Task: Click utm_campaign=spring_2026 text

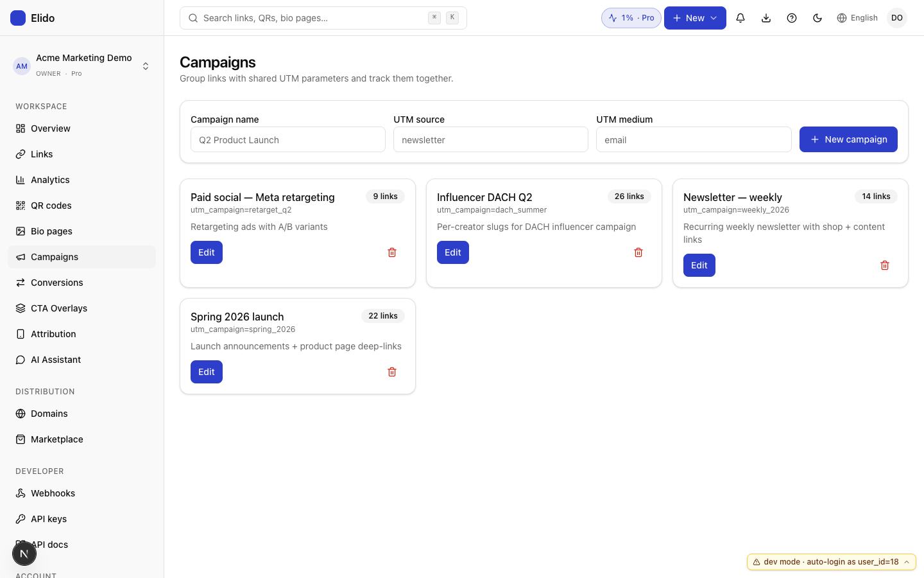Action: pos(243,329)
